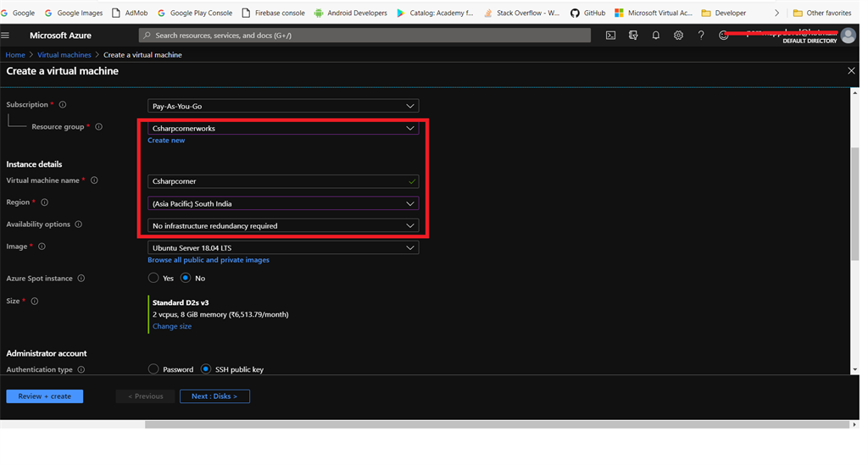Open the GitHub bookmark
Screen dimensions: 868x465
588,13
